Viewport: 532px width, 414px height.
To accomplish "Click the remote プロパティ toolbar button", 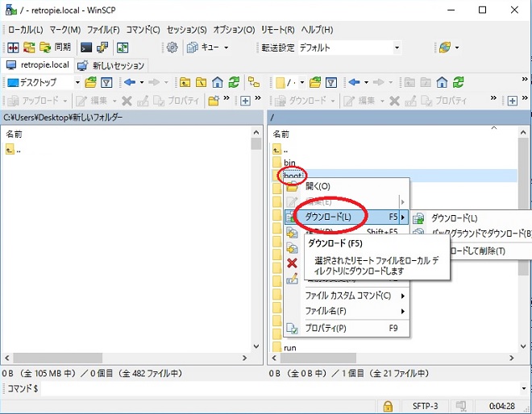I will 443,101.
